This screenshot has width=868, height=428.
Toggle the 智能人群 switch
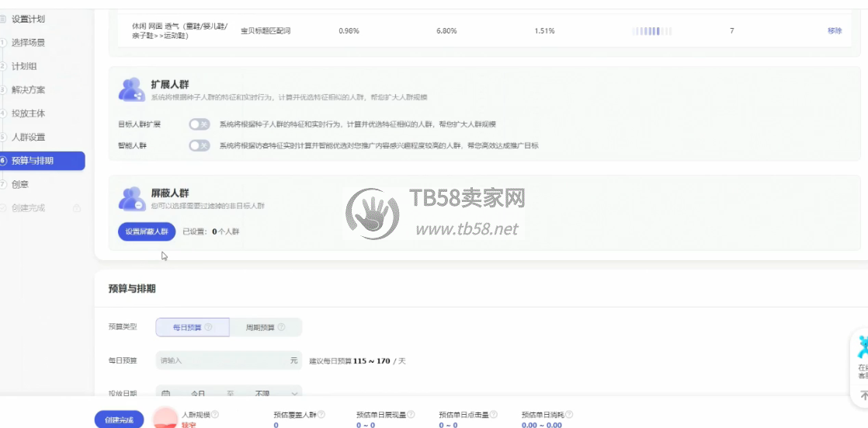click(200, 145)
